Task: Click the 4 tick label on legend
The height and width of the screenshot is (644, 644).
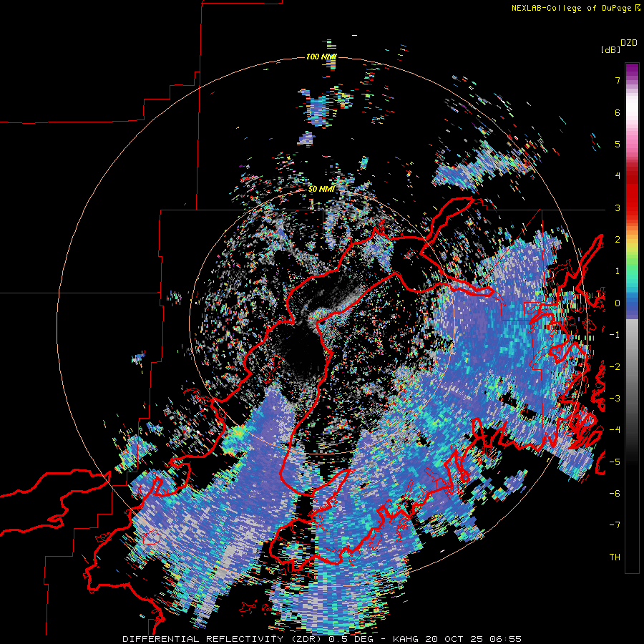Action: 618,176
